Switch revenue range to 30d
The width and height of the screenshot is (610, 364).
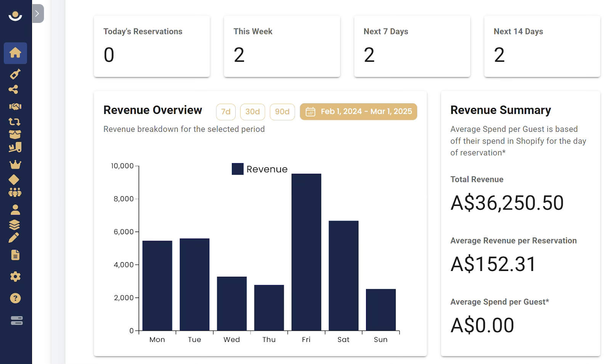252,112
